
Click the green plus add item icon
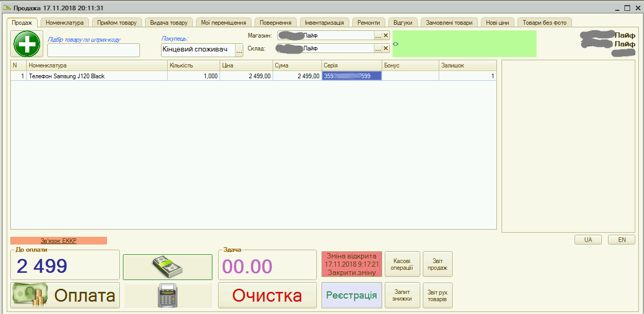[27, 44]
